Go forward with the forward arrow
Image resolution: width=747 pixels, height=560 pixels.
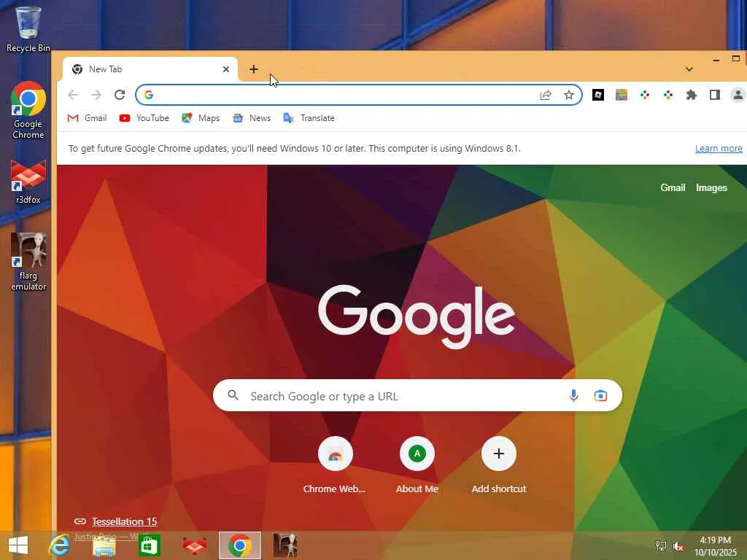tap(96, 95)
